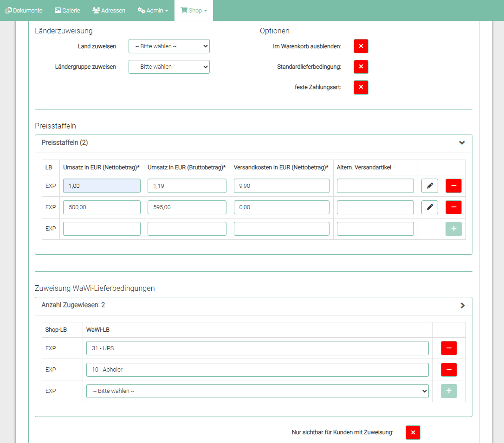
Task: Add WaWi delivery condition with plus button
Action: point(449,391)
